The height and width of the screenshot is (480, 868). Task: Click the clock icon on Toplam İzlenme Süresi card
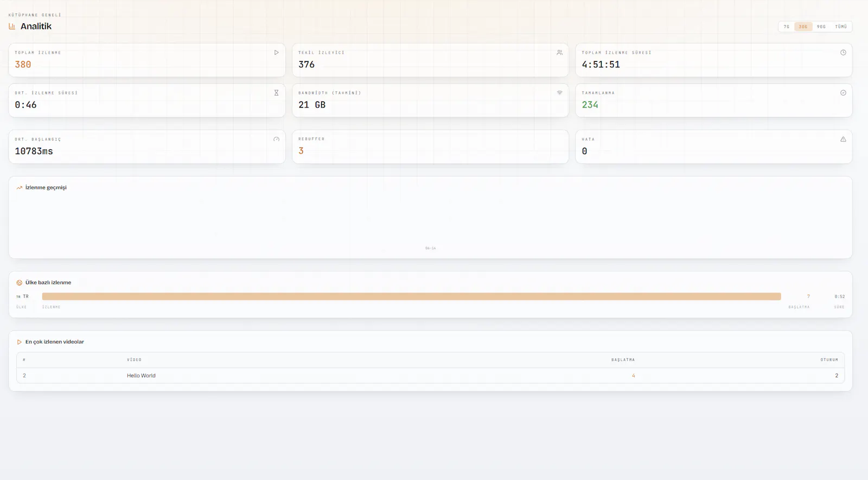(843, 53)
